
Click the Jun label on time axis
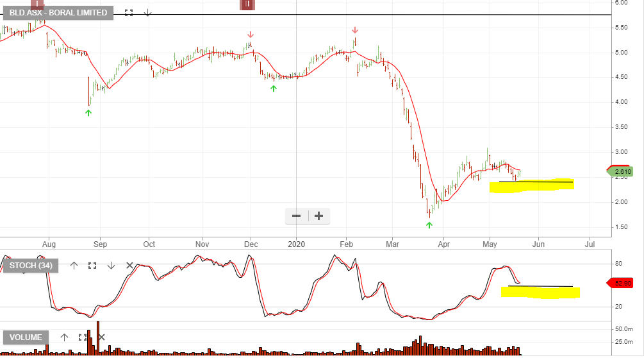coord(538,244)
